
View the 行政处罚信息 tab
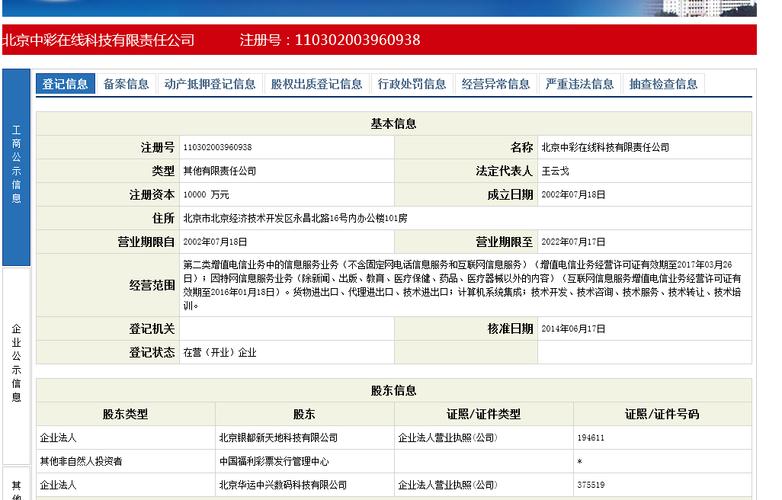(412, 84)
